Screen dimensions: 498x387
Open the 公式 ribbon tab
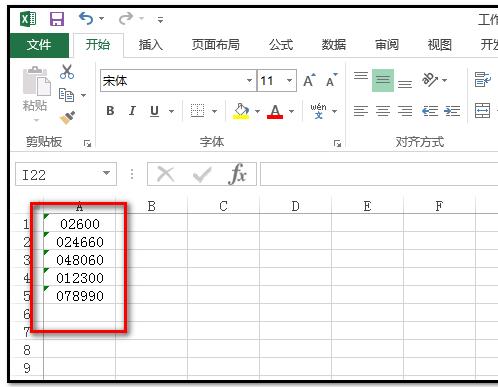click(281, 45)
